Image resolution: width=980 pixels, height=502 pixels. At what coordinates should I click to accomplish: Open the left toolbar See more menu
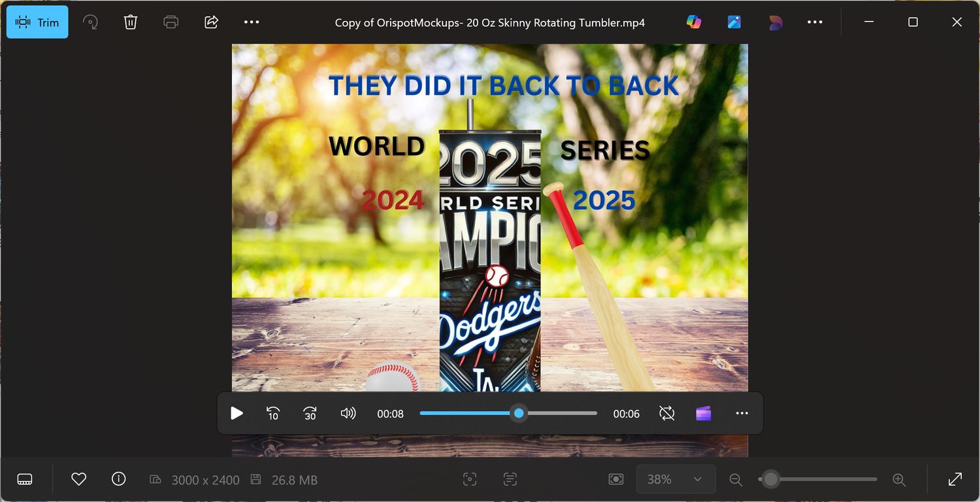point(252,22)
